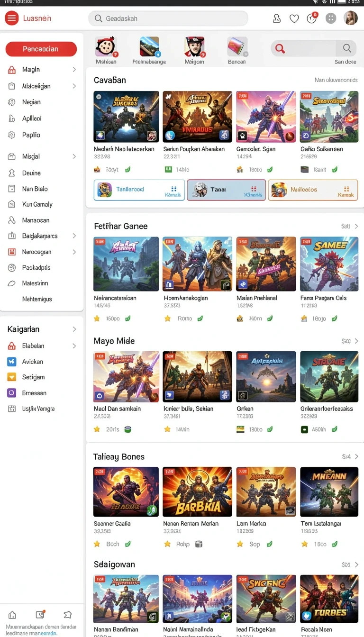Expand the Misgal chevron

point(74,156)
